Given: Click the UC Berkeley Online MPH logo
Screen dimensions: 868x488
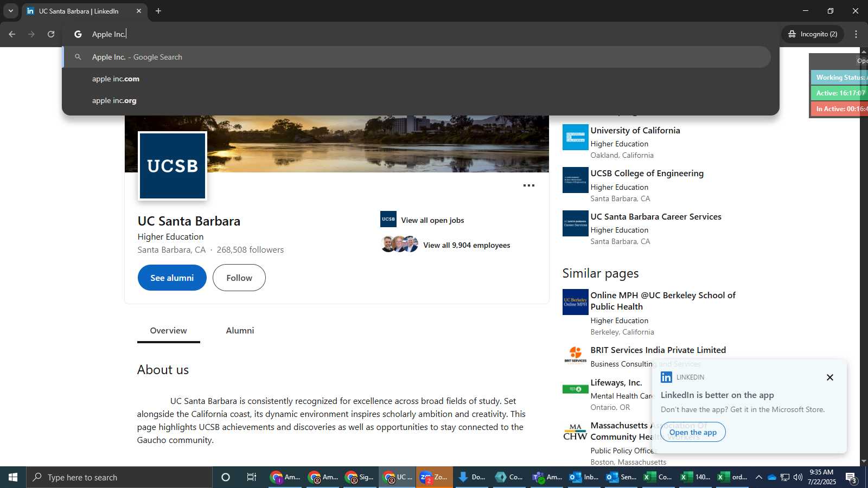Looking at the screenshot, I should [x=576, y=302].
